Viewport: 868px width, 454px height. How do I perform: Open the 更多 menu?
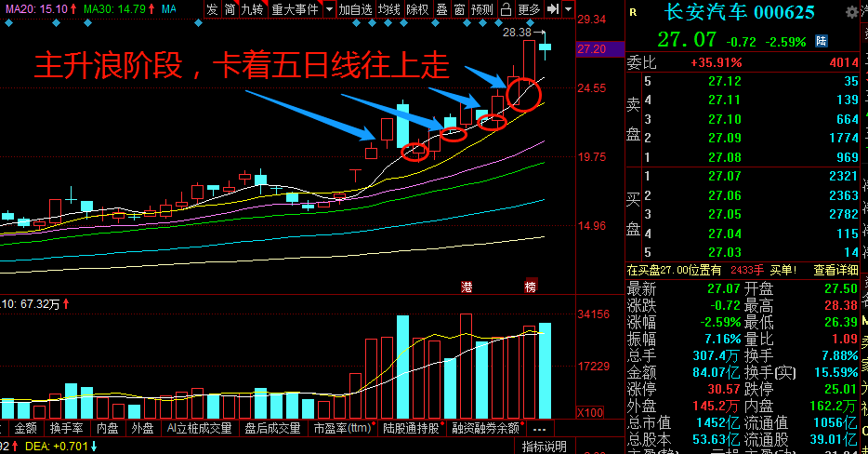click(529, 9)
